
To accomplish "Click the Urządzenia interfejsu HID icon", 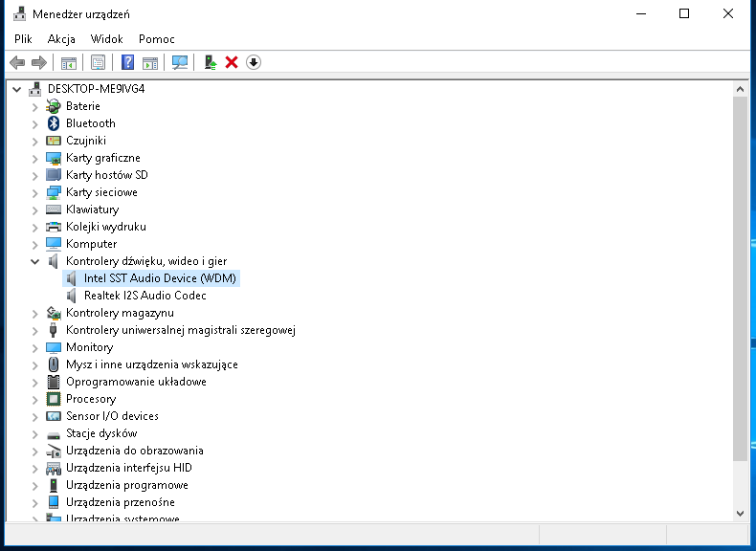I will (54, 468).
